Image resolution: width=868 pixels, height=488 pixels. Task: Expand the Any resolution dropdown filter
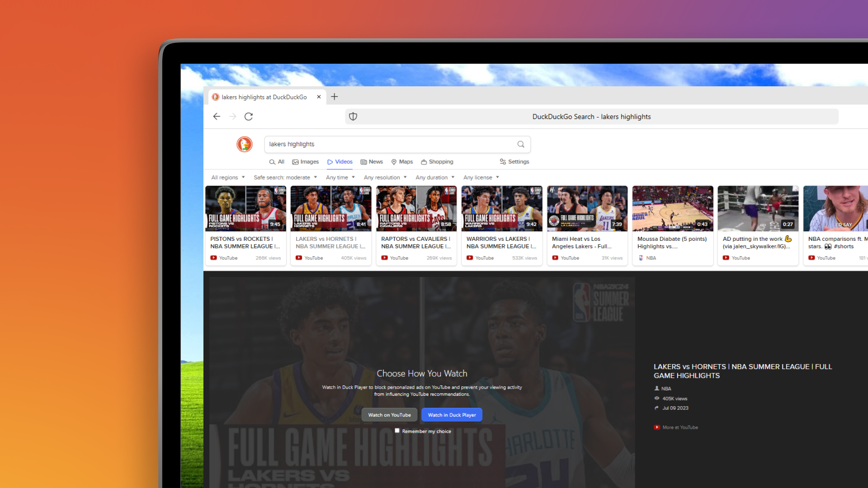pyautogui.click(x=385, y=177)
